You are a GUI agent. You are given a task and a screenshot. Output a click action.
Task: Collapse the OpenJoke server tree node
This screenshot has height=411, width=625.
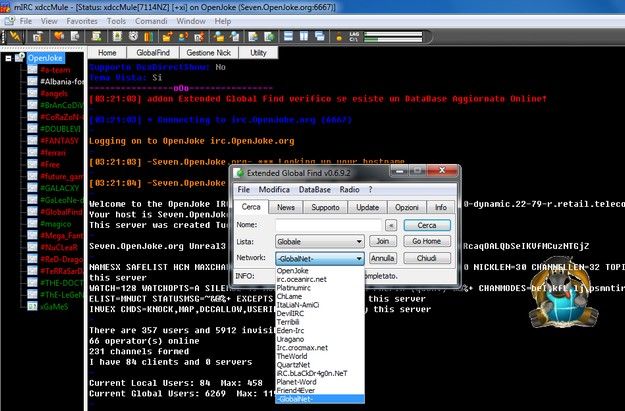(9, 59)
